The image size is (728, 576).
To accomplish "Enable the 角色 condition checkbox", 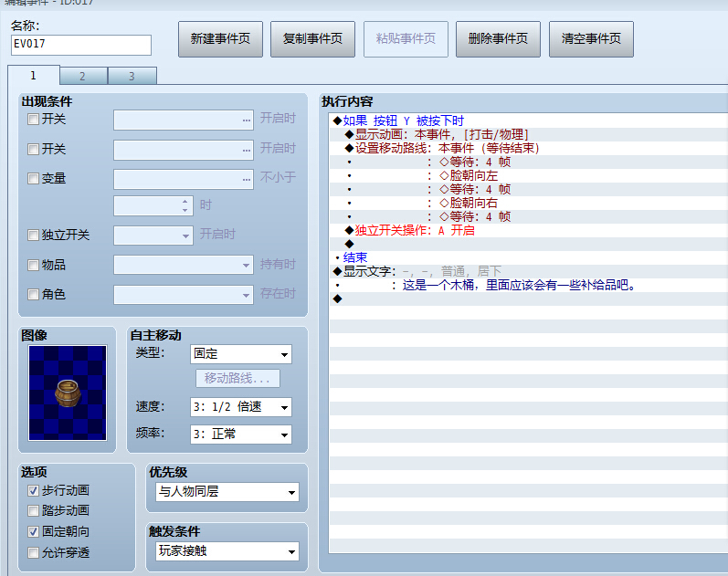I will click(x=34, y=294).
